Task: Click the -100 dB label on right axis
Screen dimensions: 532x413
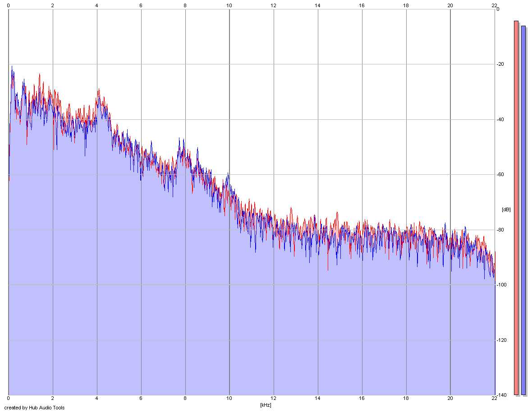Action: pos(501,285)
